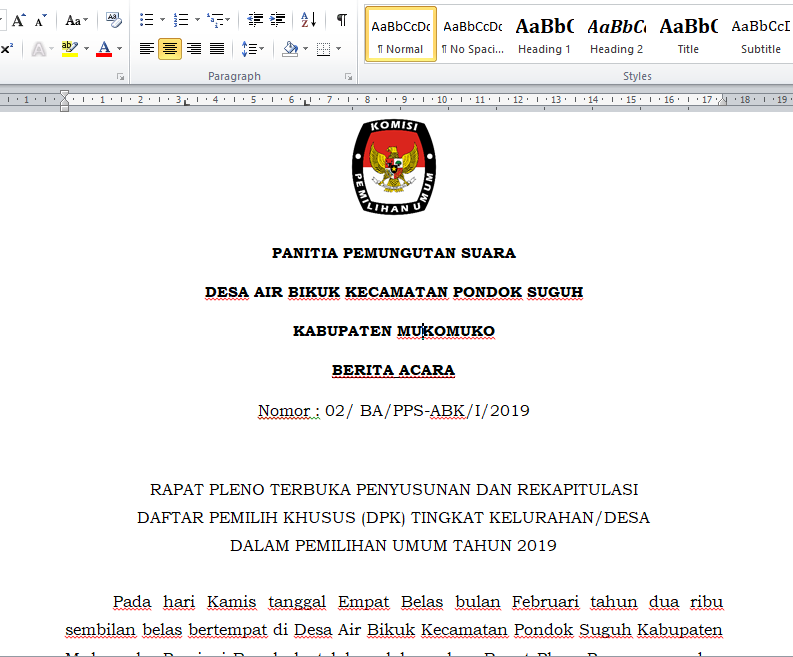Open the Bullets library dropdown arrow
Screen dimensions: 793x657
point(162,20)
